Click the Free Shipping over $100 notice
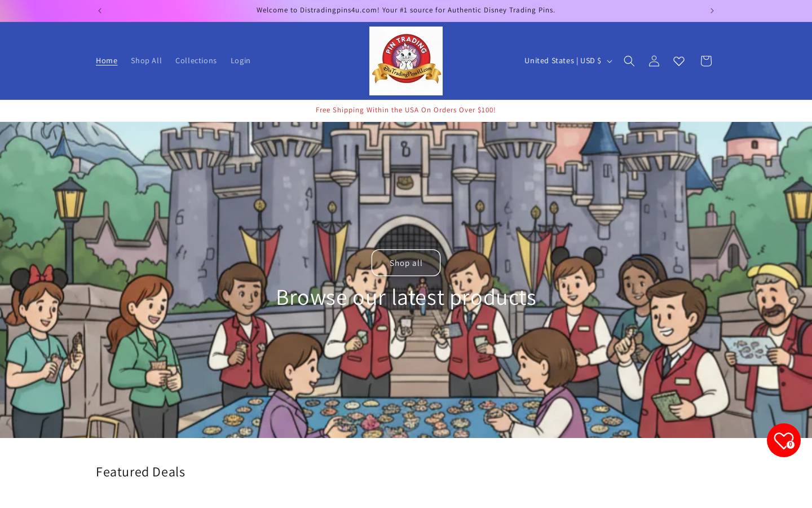 [x=406, y=110]
